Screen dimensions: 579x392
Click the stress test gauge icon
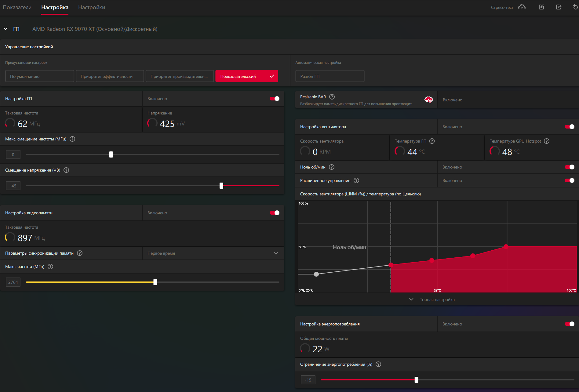tap(522, 7)
